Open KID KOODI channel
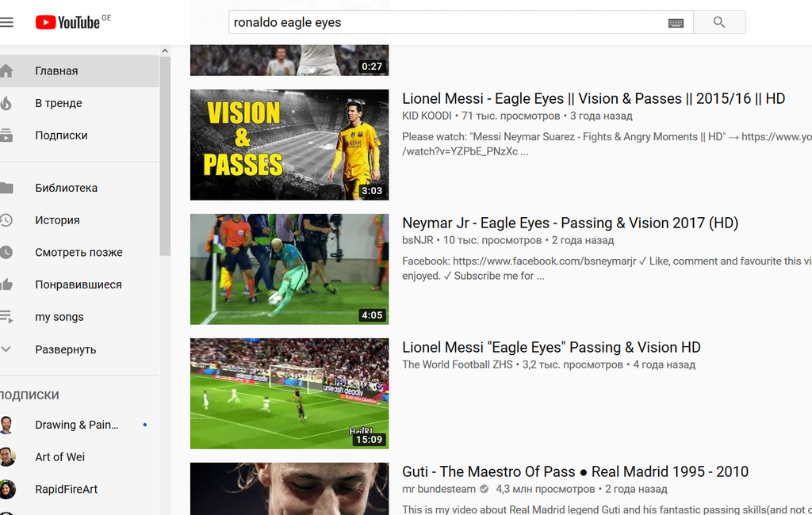This screenshot has height=515, width=812. [x=427, y=116]
